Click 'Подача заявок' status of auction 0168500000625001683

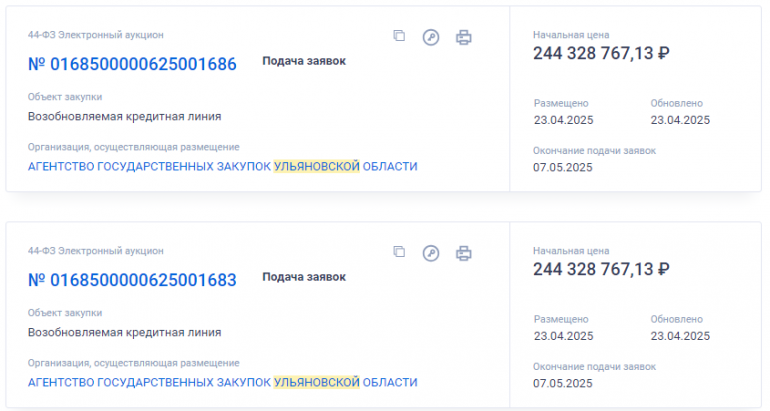[304, 277]
